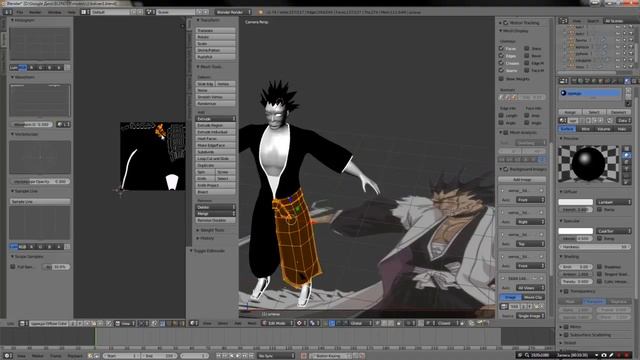This screenshot has width=640, height=360.
Task: Click the screen recorder camera icon
Action: tap(604, 356)
